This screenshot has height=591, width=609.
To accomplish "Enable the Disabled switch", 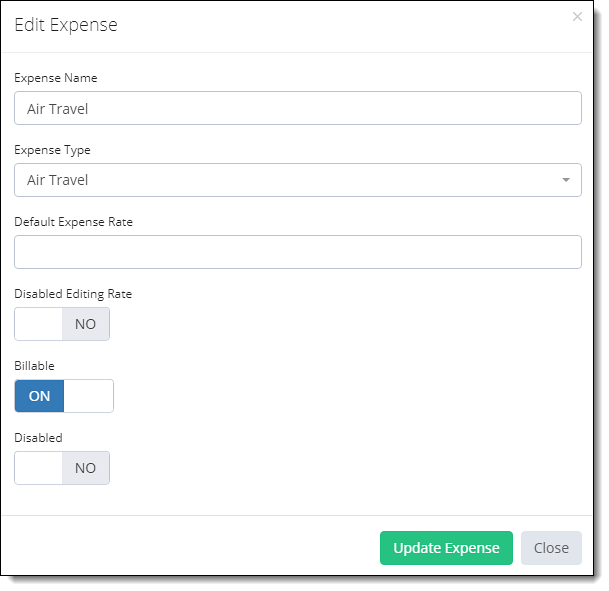I will [x=62, y=468].
